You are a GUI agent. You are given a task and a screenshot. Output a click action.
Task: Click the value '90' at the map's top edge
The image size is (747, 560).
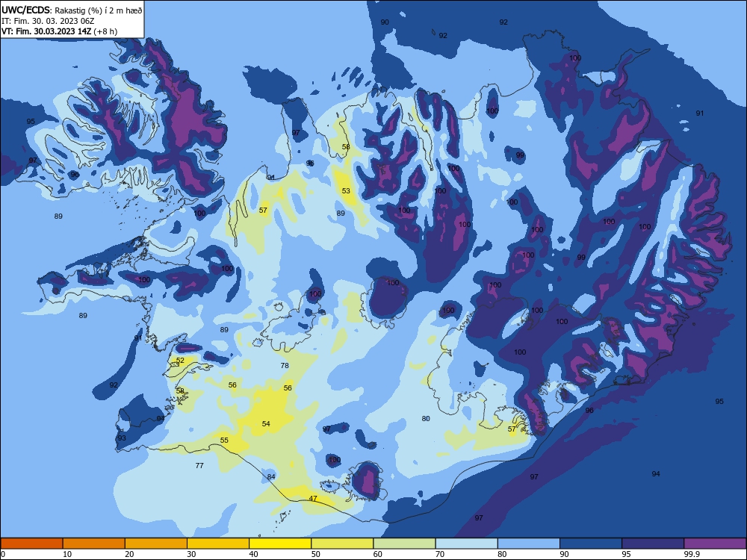[385, 22]
